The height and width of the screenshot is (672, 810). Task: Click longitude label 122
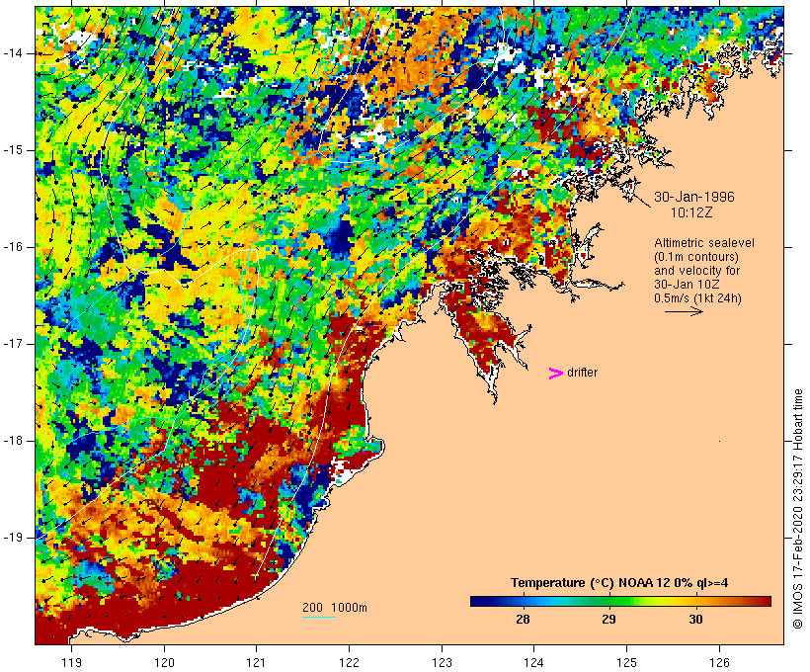349,662
